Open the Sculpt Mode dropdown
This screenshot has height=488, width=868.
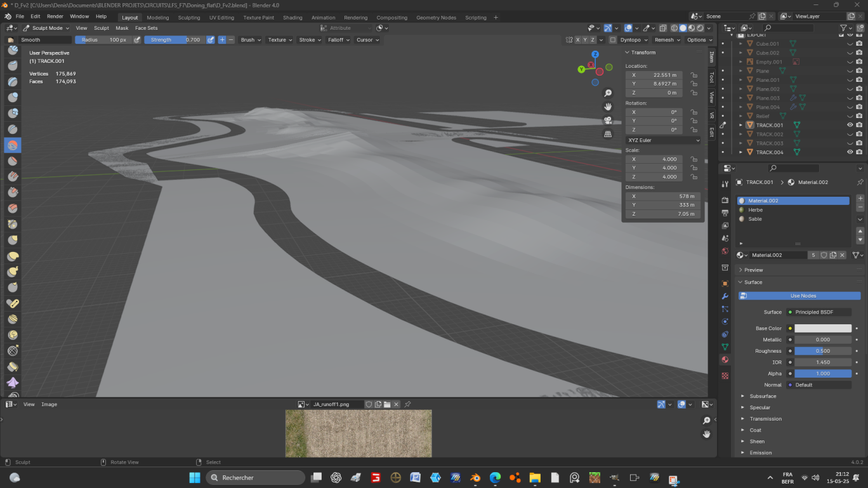(x=46, y=28)
